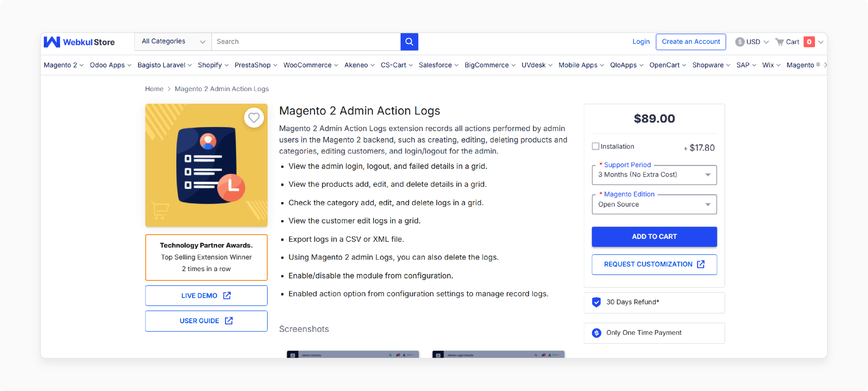
Task: Click the $89.00 price text
Action: click(654, 118)
